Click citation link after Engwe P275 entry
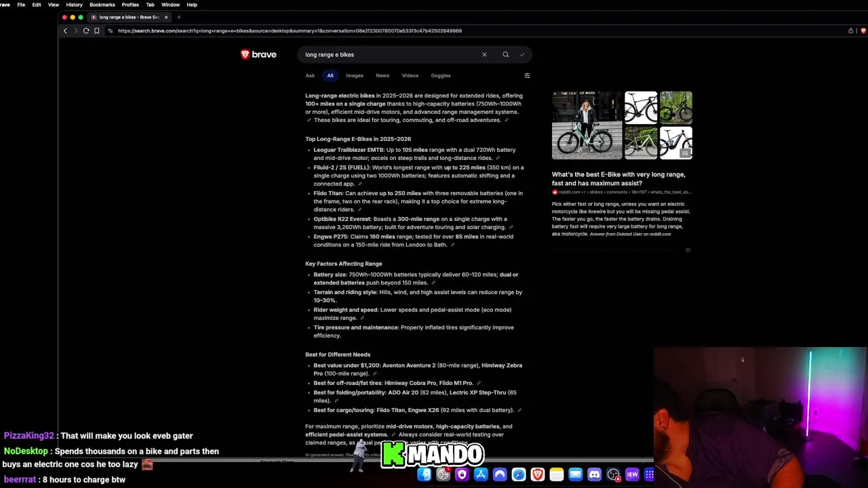The height and width of the screenshot is (488, 868). pyautogui.click(x=452, y=245)
